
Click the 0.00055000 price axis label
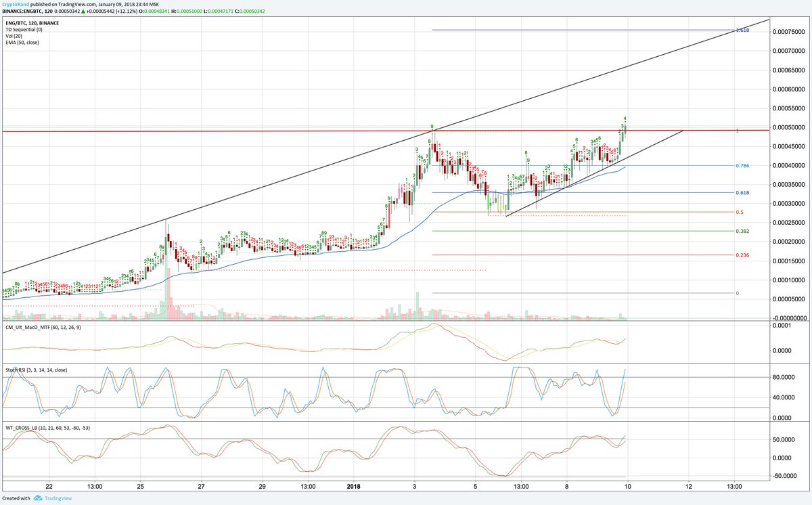(x=789, y=108)
